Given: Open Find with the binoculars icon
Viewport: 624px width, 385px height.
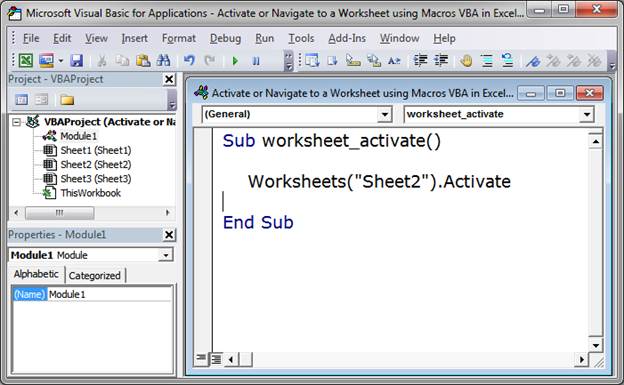Looking at the screenshot, I should pos(163,61).
